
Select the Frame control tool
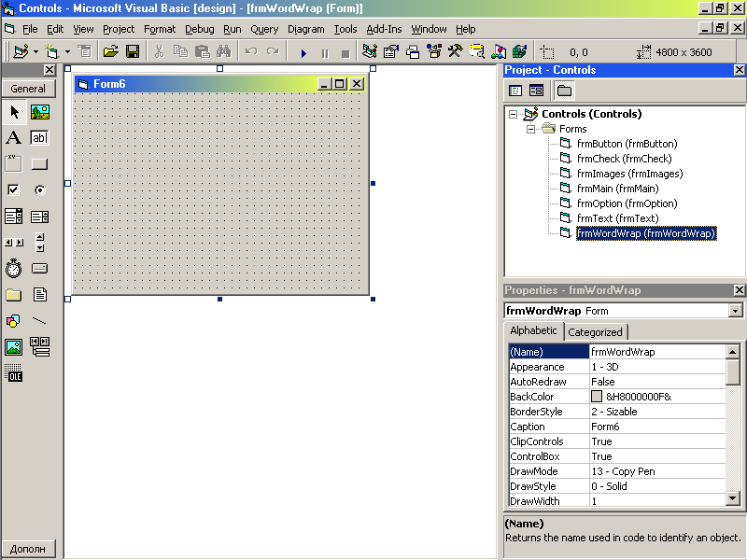pyautogui.click(x=14, y=164)
